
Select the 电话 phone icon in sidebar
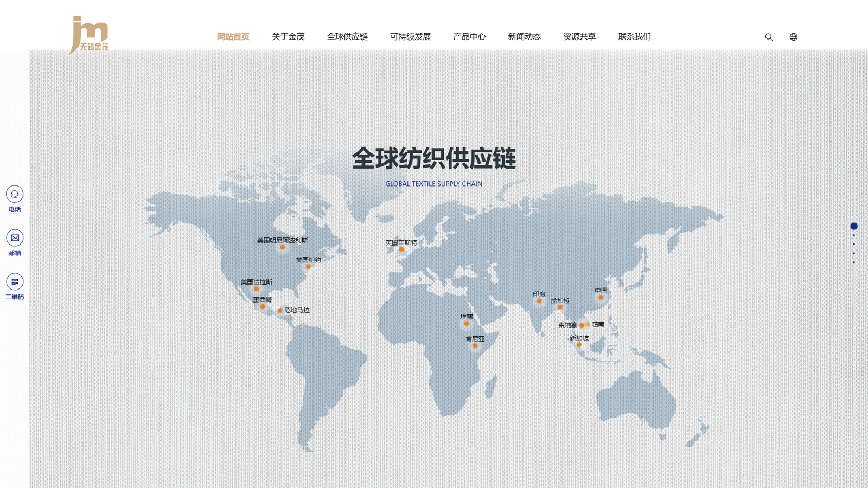tap(14, 193)
